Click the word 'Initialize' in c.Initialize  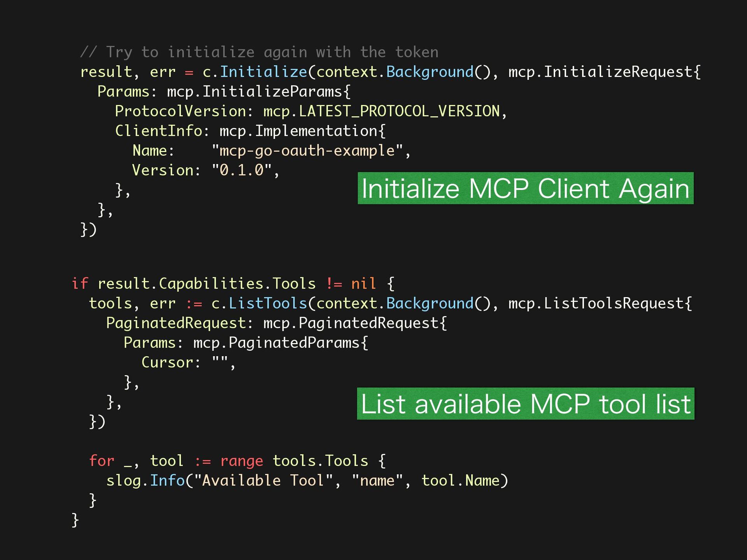263,72
